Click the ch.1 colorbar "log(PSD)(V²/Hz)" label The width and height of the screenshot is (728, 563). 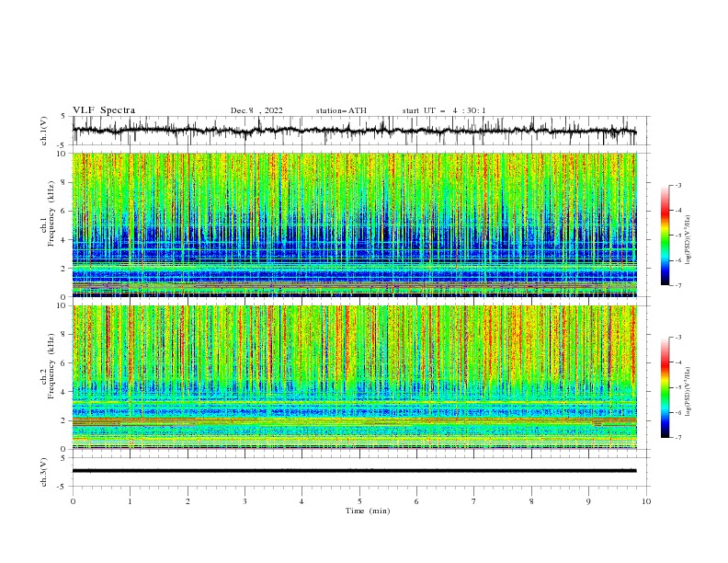(x=688, y=239)
